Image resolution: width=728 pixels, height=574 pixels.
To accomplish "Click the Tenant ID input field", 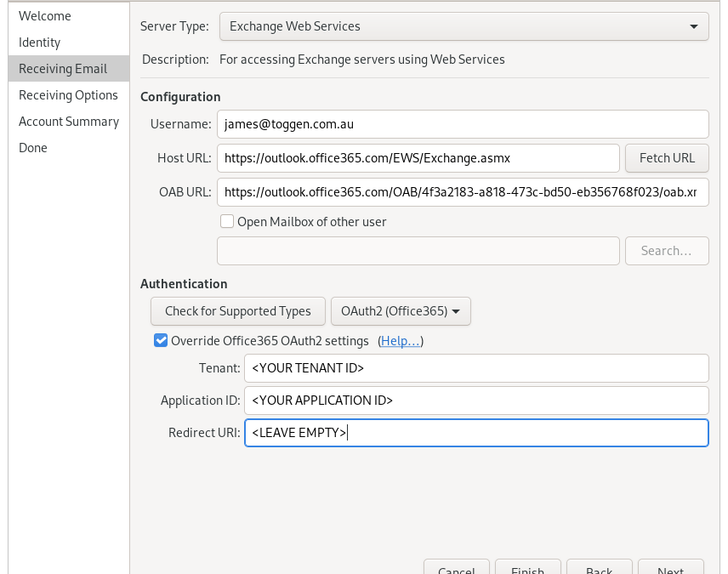I will pyautogui.click(x=476, y=368).
